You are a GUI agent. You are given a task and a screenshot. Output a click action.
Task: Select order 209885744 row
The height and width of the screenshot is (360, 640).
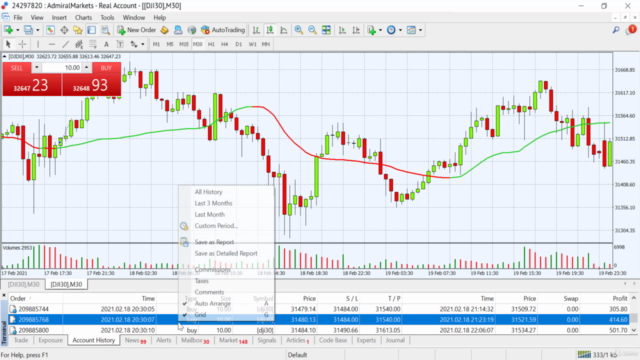coord(318,309)
